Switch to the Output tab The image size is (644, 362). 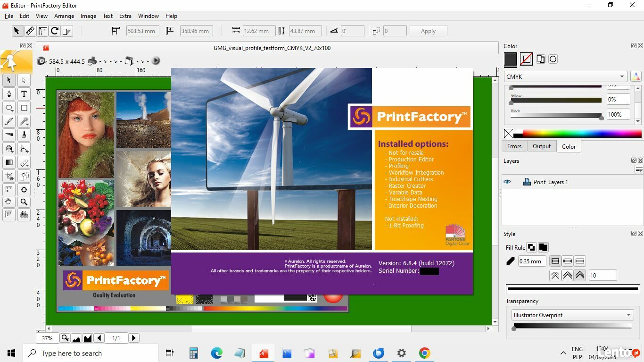(541, 146)
